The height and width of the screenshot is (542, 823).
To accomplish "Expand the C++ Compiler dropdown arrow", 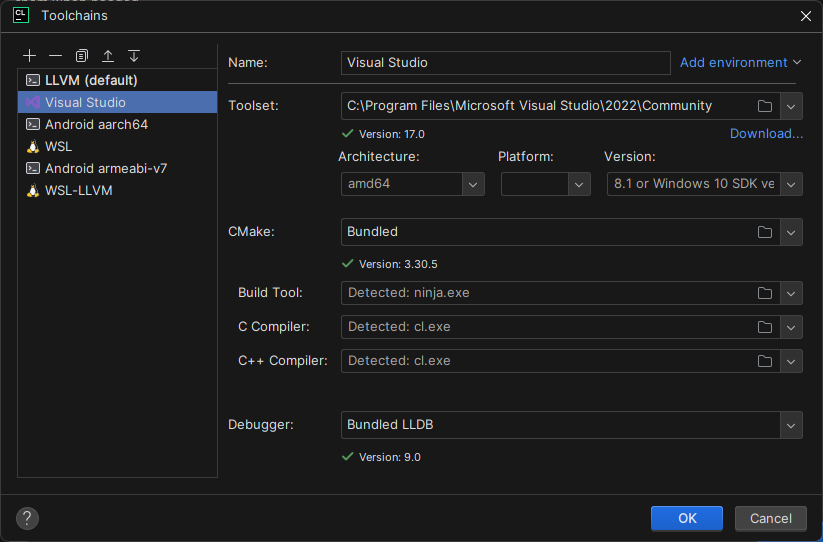I will [791, 362].
